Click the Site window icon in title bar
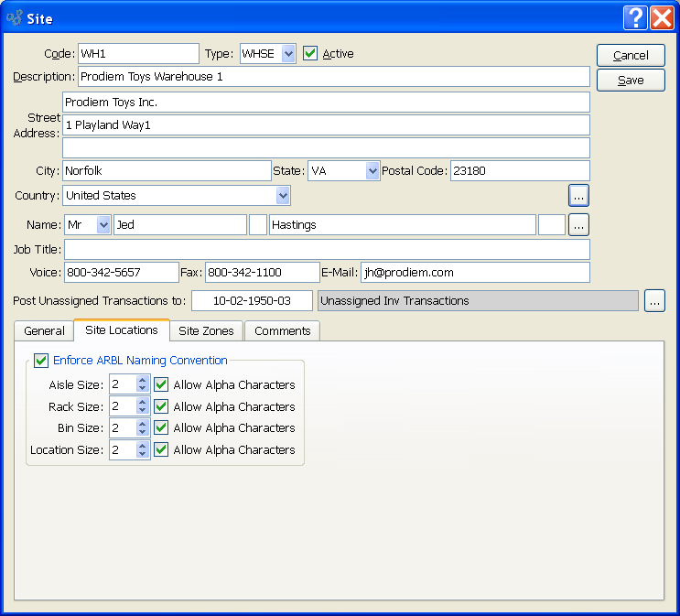The width and height of the screenshot is (680, 616). click(15, 17)
